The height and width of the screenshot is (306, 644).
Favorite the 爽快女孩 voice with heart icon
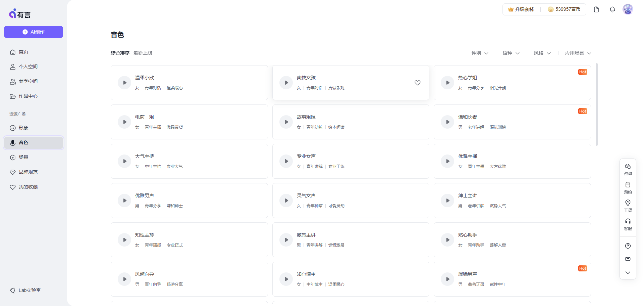(417, 83)
